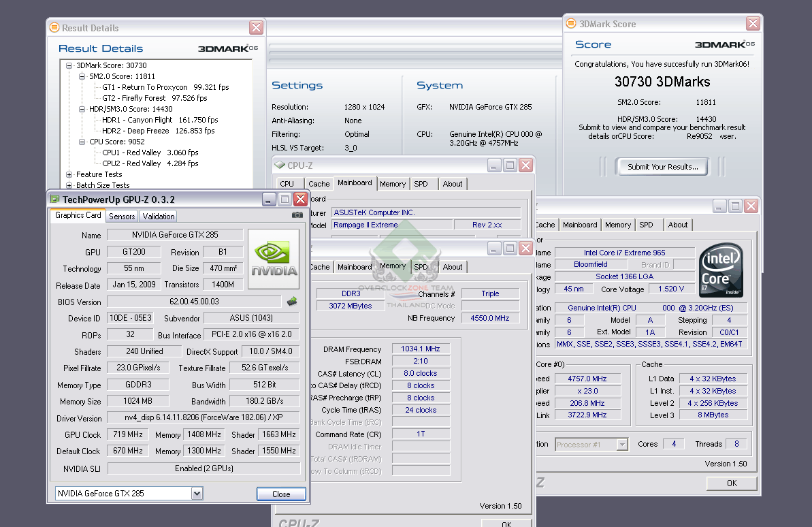Switch to the Sensors tab in GPU-Z

point(122,216)
